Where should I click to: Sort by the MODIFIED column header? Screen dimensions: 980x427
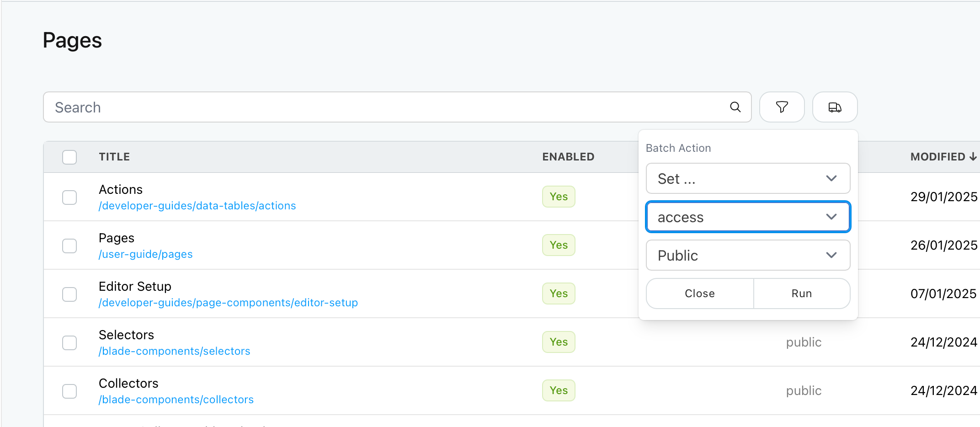click(x=938, y=157)
